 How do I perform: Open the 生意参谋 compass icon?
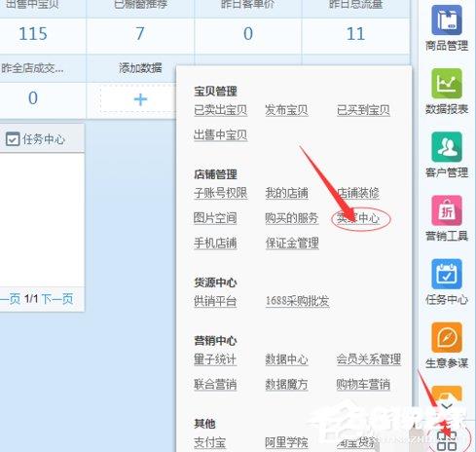(447, 337)
